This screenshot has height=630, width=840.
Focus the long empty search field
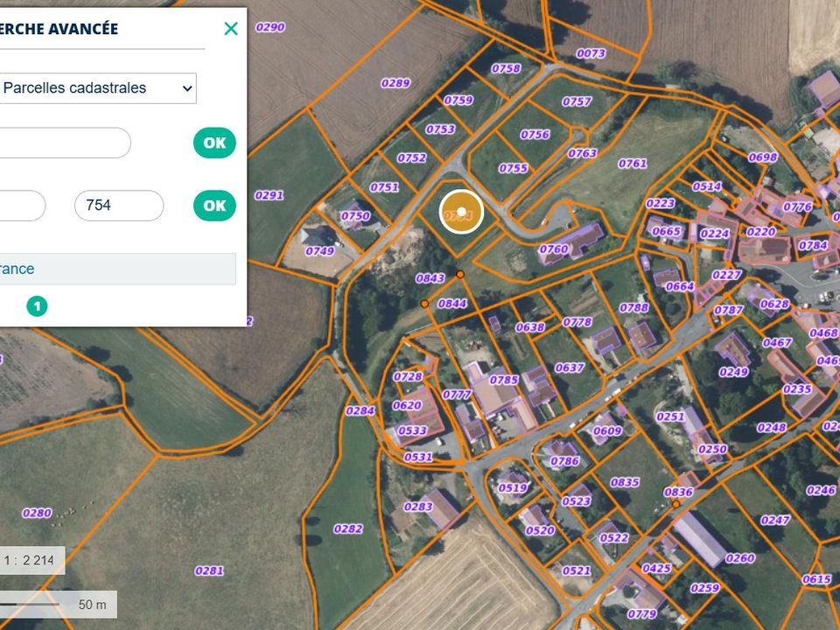click(x=65, y=143)
